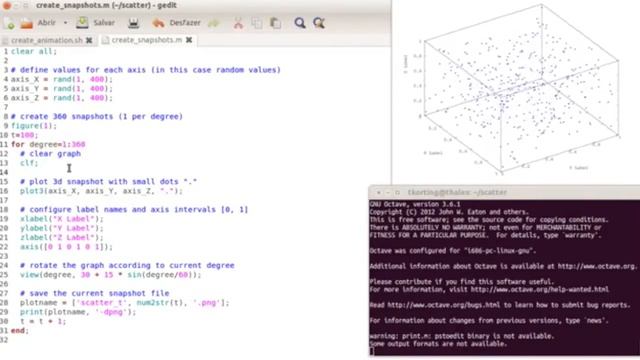
Task: Click the copy icon in toolbar
Action: point(257,23)
